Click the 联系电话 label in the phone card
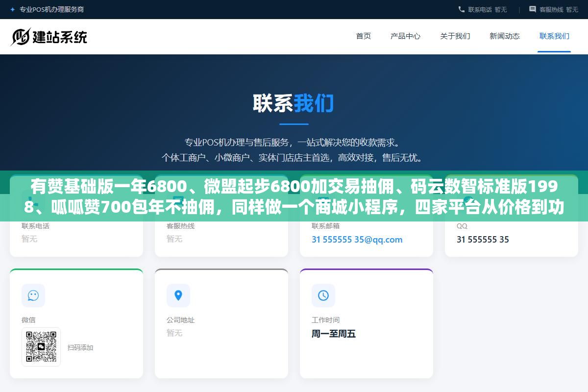588x392 pixels. 36,226
